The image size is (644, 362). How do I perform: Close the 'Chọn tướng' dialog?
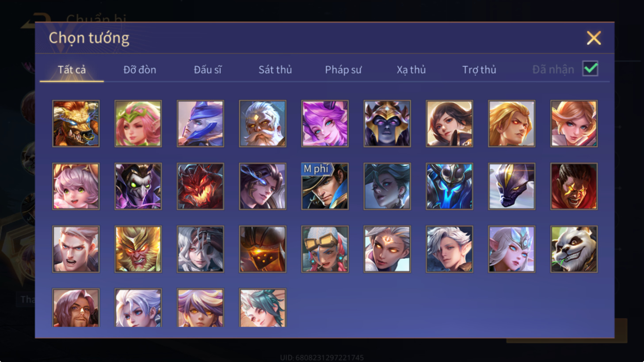[594, 38]
